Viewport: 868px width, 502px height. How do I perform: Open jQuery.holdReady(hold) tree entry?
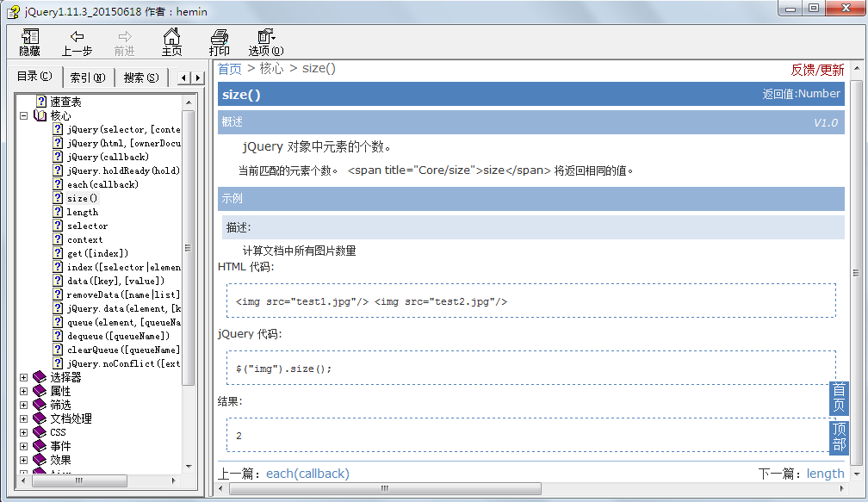click(123, 170)
